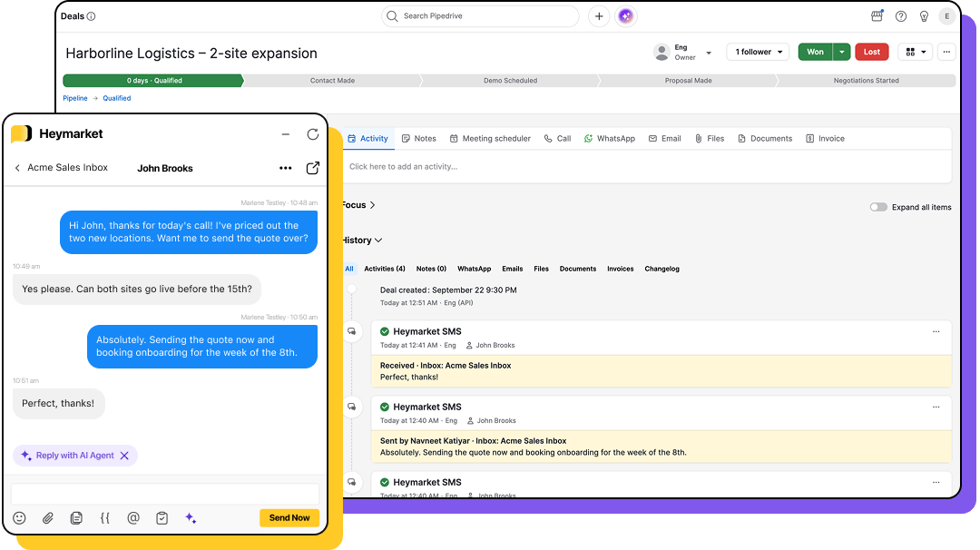Click the deal more options ellipsis

946,52
